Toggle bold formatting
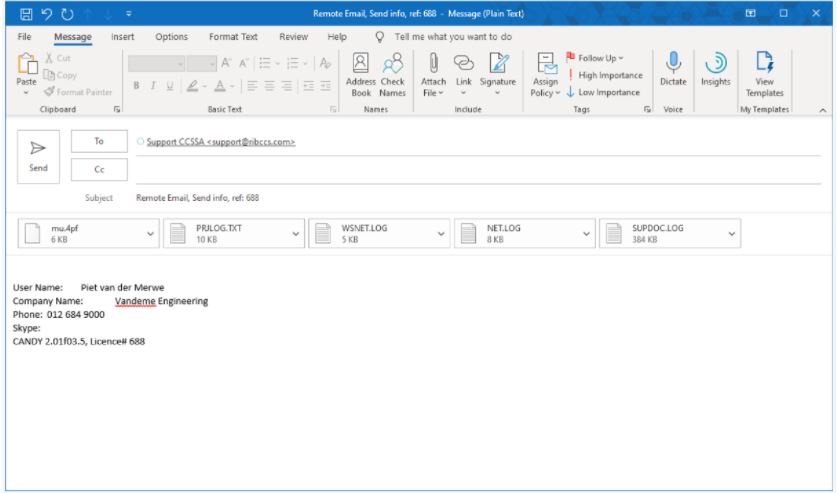 [x=136, y=86]
